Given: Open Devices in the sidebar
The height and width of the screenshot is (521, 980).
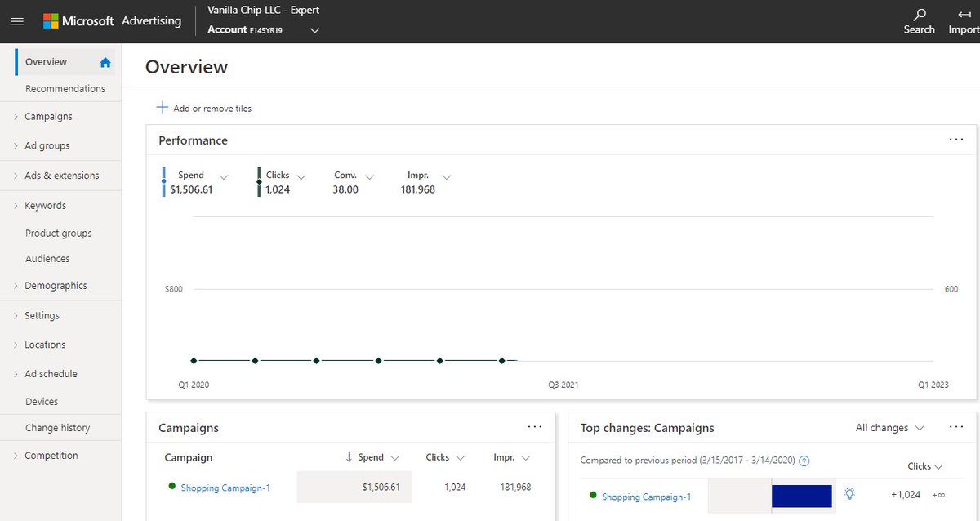Looking at the screenshot, I should (42, 402).
